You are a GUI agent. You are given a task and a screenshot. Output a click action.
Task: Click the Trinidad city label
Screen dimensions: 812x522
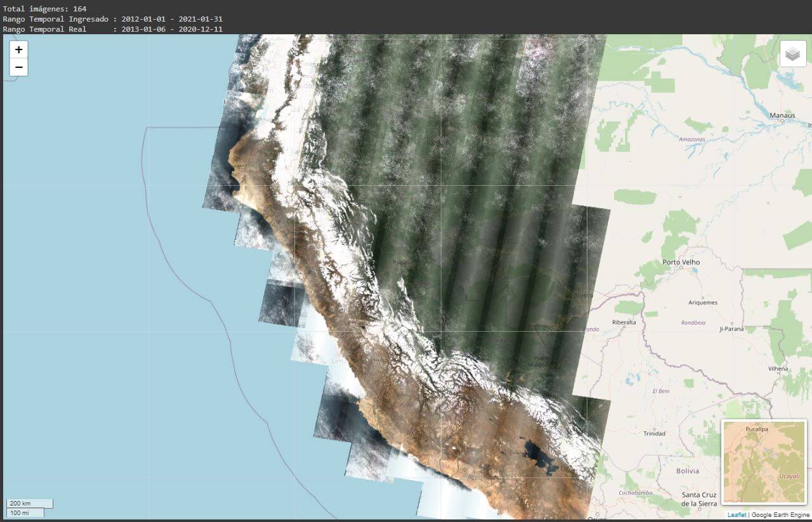(x=654, y=434)
